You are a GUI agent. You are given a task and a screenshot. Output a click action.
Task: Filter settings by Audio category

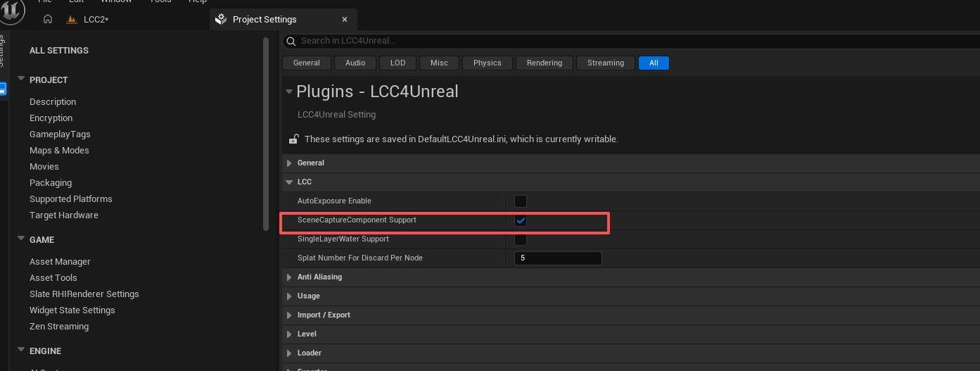coord(355,63)
